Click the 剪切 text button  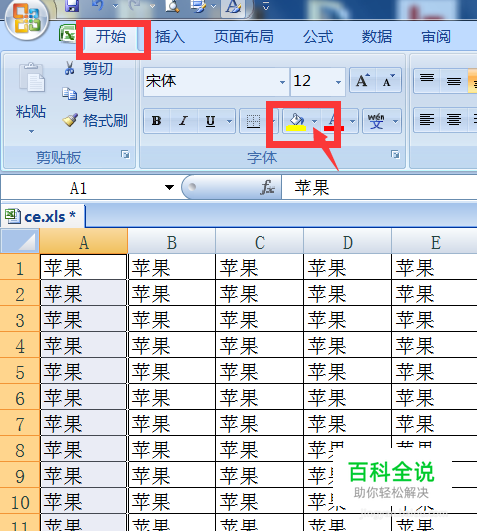pyautogui.click(x=98, y=68)
